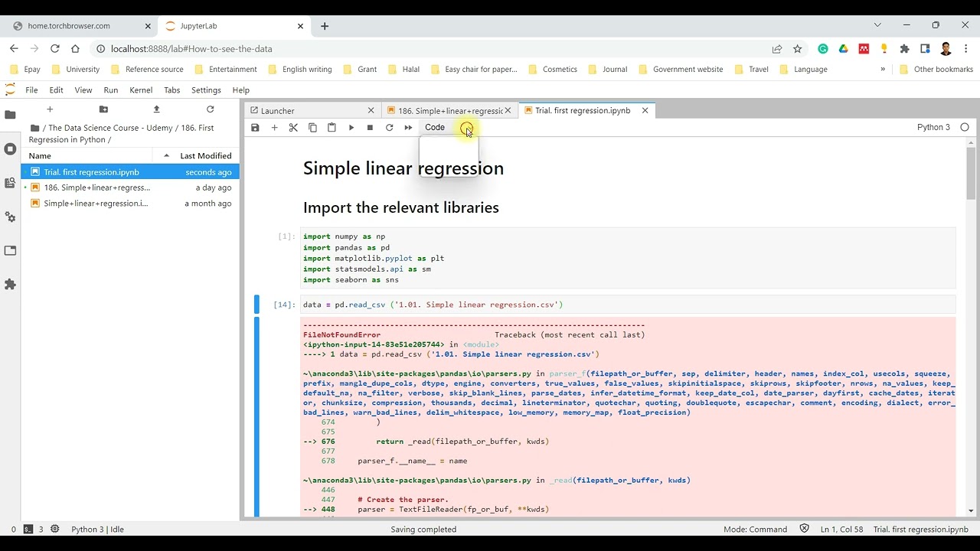Save the notebook with the floppy icon
The width and height of the screenshot is (980, 551).
click(x=255, y=128)
